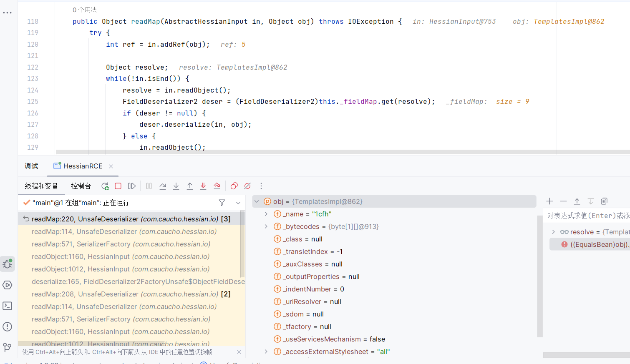Screen dimensions: 630x364
Task: View breakpoints via red circles icon
Action: coord(234,186)
